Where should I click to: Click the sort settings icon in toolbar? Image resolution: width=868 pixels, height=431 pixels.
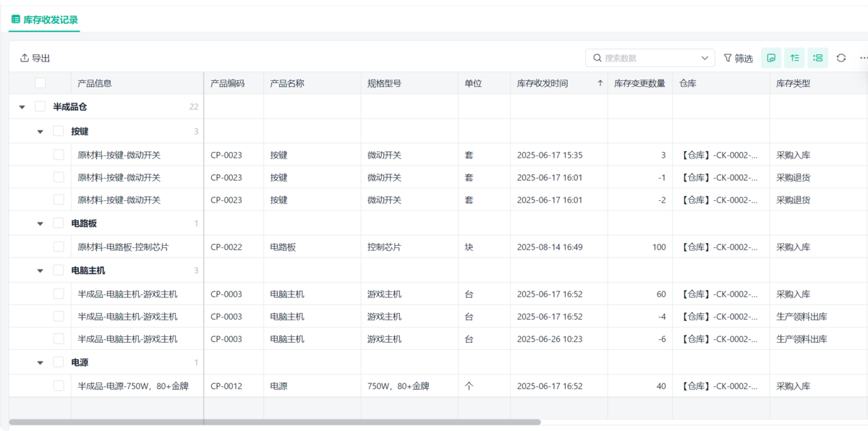(x=795, y=58)
